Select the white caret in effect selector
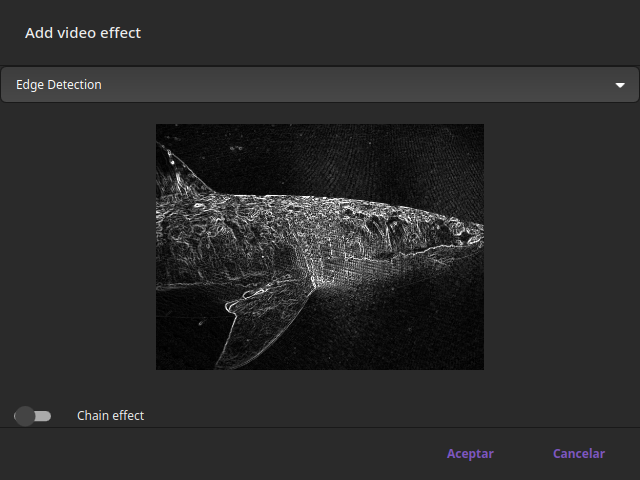640x480 pixels. click(619, 86)
